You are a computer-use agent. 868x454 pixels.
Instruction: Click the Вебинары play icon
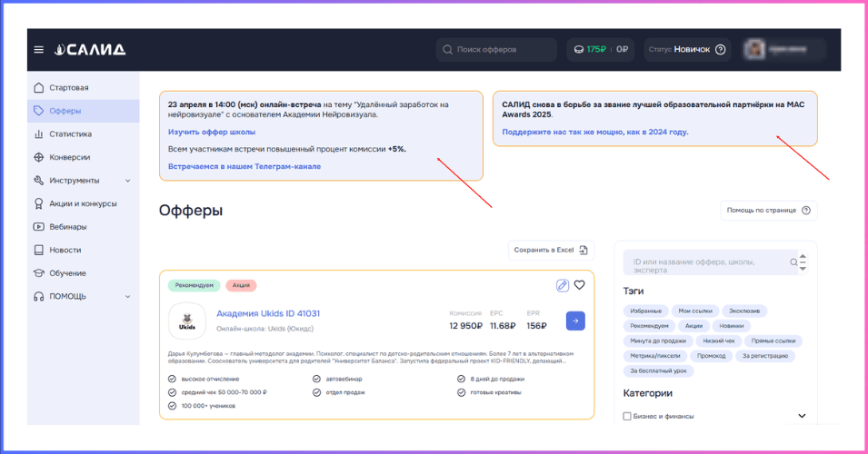click(39, 227)
